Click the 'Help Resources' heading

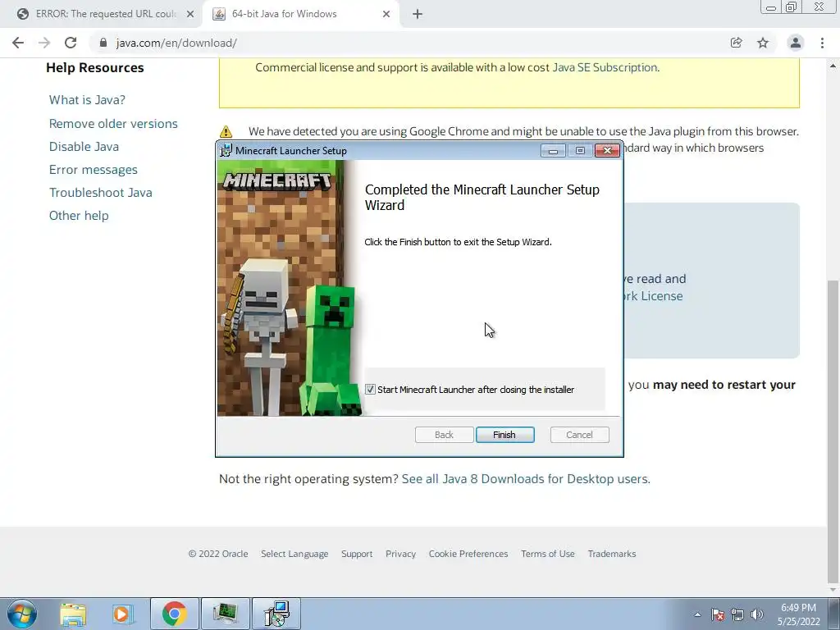[x=95, y=67]
